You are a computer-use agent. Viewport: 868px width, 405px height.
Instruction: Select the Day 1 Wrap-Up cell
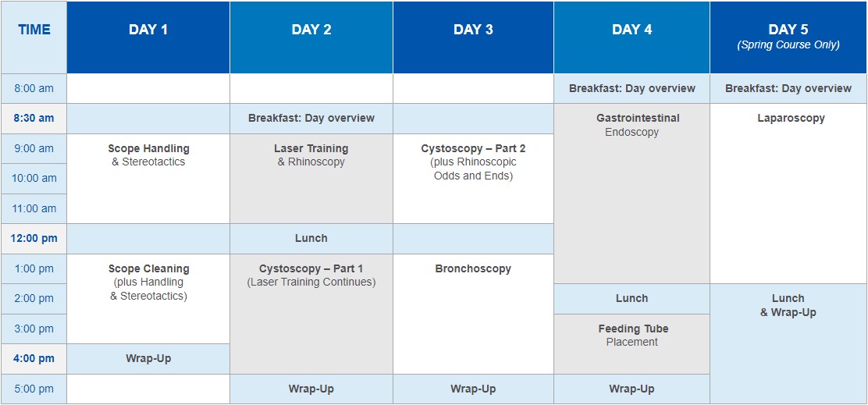(x=148, y=359)
